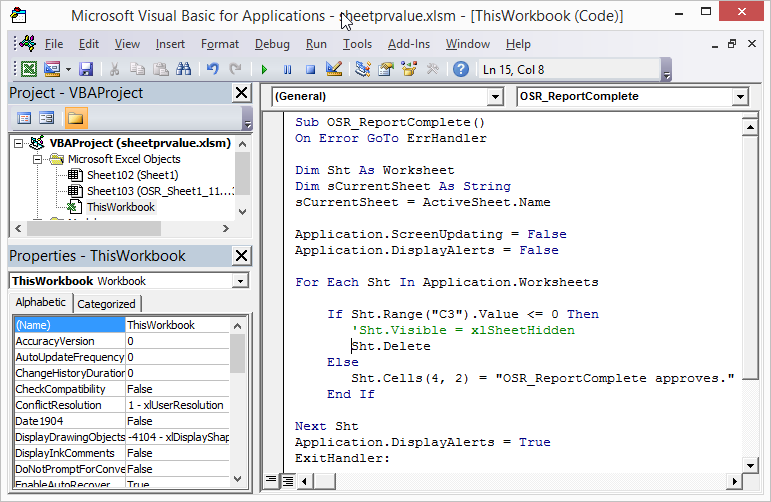Screen dimensions: 771x502
Task: Open the OSR_ReportComplete procedure dropdown
Action: pyautogui.click(x=739, y=97)
